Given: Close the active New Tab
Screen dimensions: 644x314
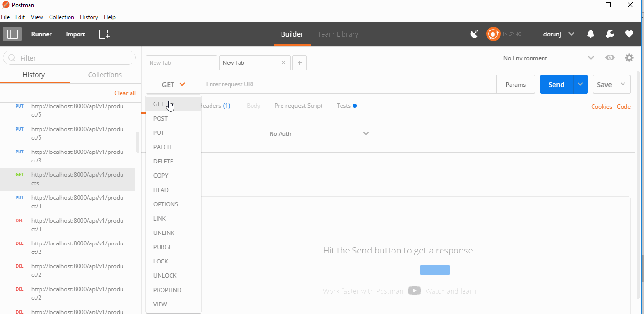Looking at the screenshot, I should pos(284,62).
